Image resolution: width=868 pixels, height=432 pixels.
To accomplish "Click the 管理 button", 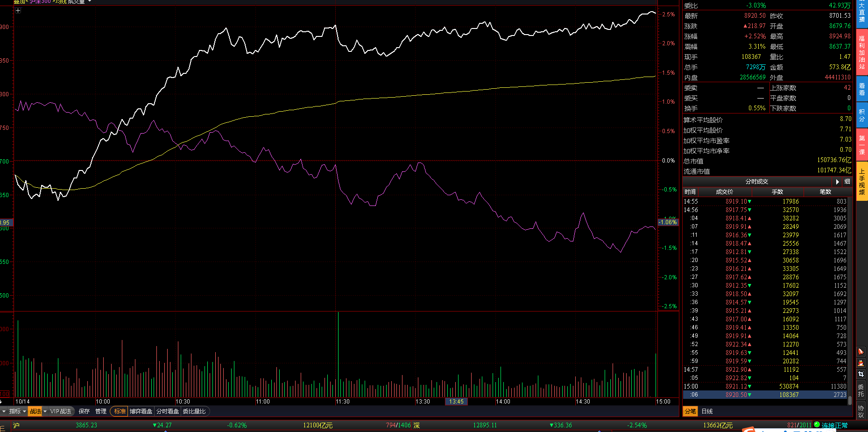I will click(101, 411).
